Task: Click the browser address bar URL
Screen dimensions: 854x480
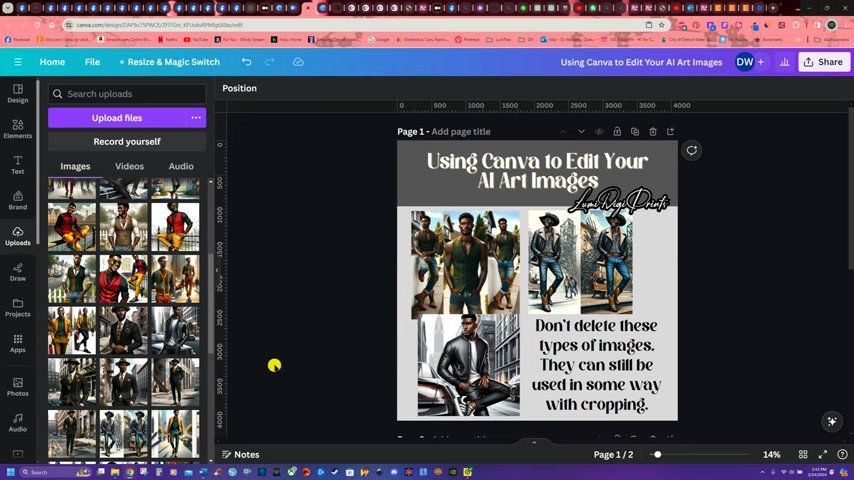Action: [x=159, y=25]
